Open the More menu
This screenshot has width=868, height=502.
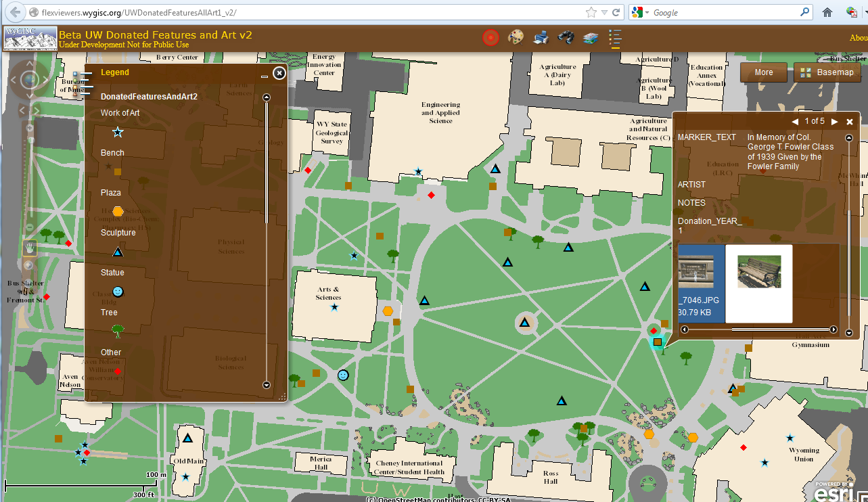tap(763, 72)
